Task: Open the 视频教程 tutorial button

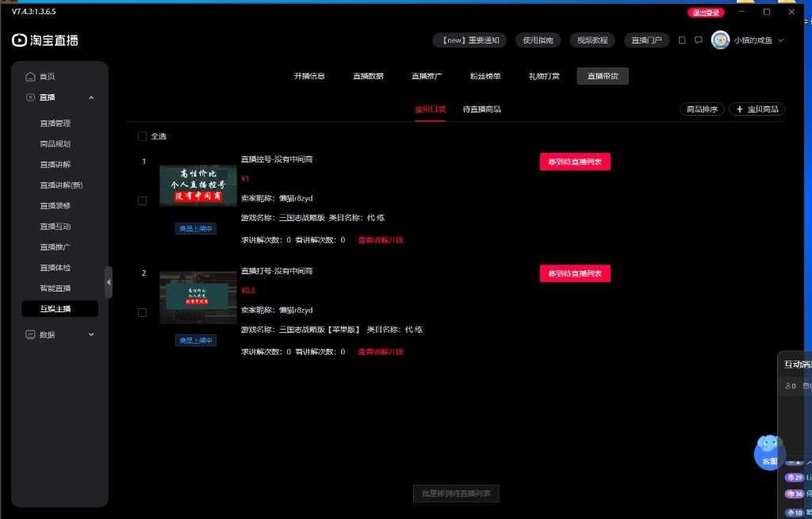Action: 592,40
